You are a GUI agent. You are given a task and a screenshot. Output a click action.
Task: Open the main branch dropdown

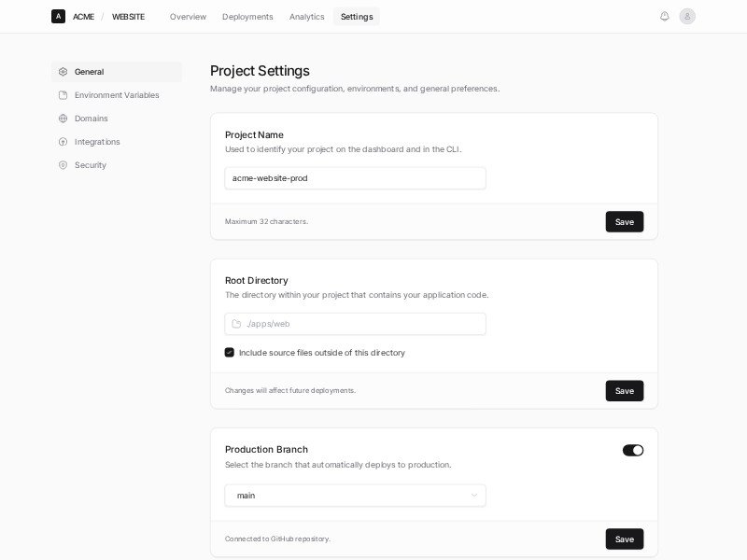pyautogui.click(x=355, y=496)
